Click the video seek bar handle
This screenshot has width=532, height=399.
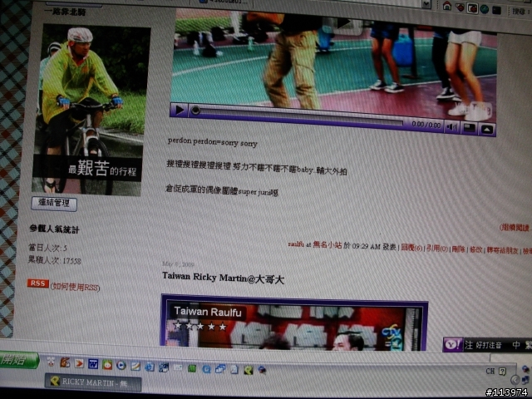pyautogui.click(x=195, y=111)
